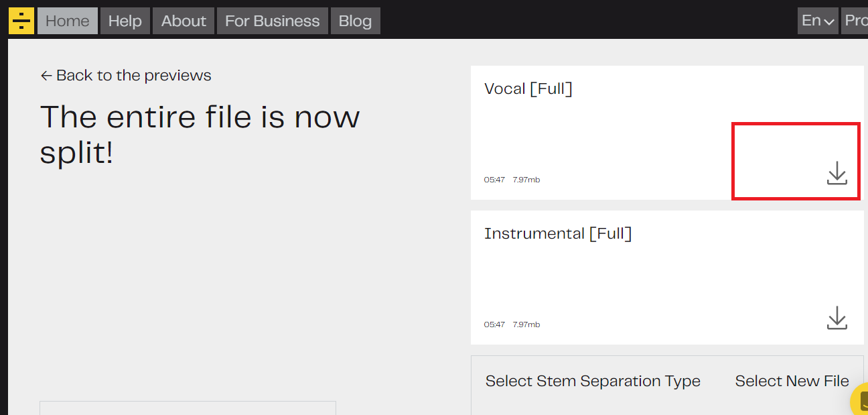Click the yellow division-sign logo

point(21,21)
